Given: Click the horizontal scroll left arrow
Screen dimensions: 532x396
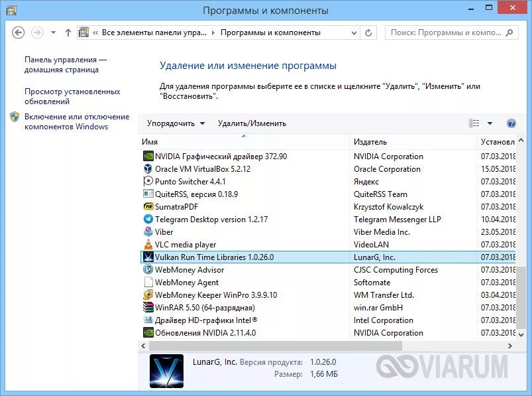Looking at the screenshot, I should pyautogui.click(x=143, y=346).
